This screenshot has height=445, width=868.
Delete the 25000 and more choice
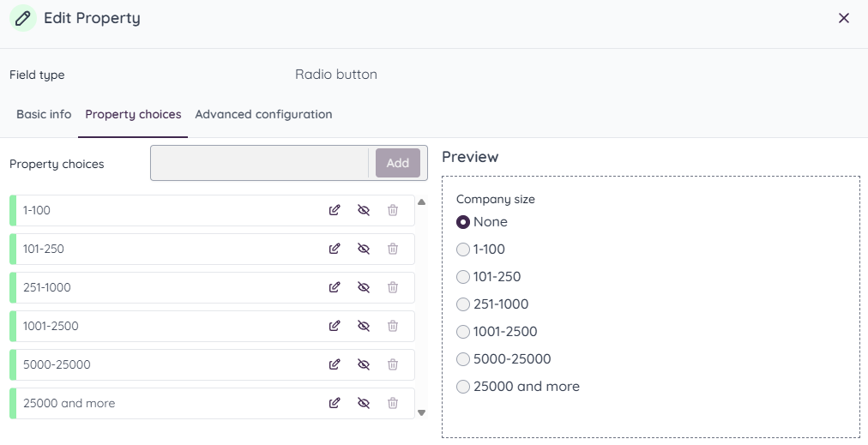(393, 403)
